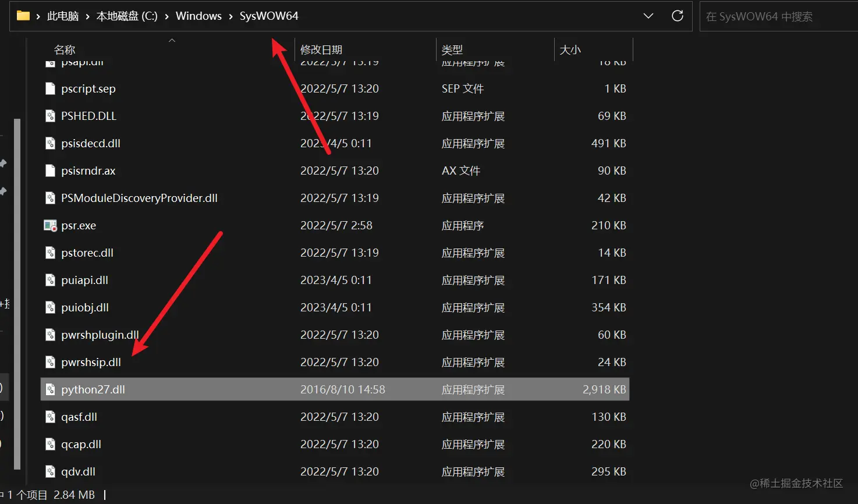This screenshot has height=504, width=858.
Task: Sort by the 名称 column header
Action: 65,50
